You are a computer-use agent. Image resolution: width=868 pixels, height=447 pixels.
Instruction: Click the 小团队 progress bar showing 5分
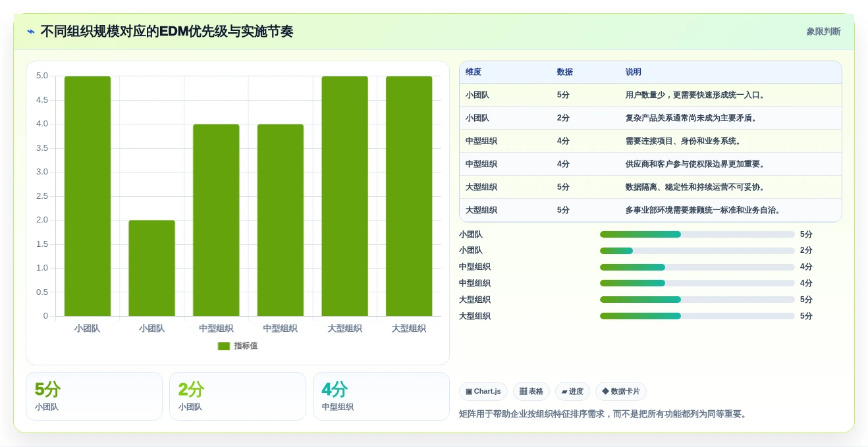coord(697,234)
